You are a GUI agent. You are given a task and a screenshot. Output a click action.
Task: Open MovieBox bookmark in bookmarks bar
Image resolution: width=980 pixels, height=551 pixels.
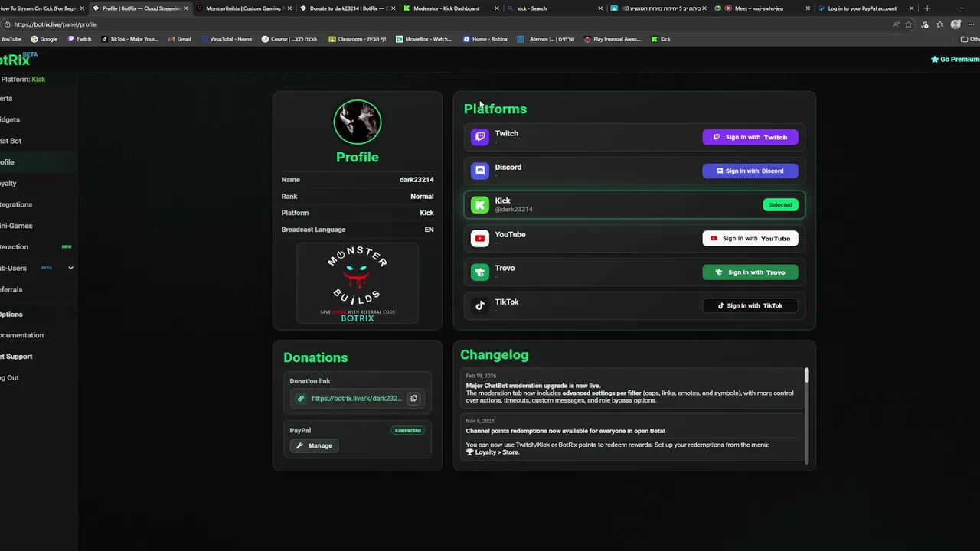(423, 39)
